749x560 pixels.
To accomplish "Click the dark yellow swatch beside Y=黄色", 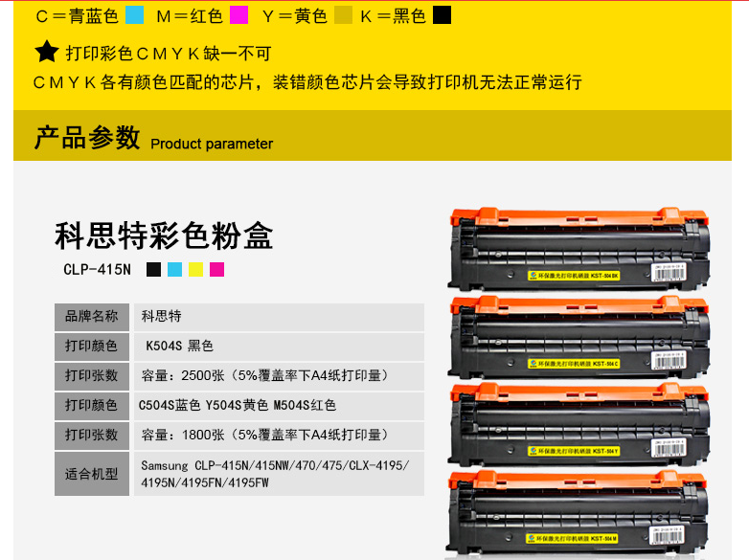I will (343, 14).
